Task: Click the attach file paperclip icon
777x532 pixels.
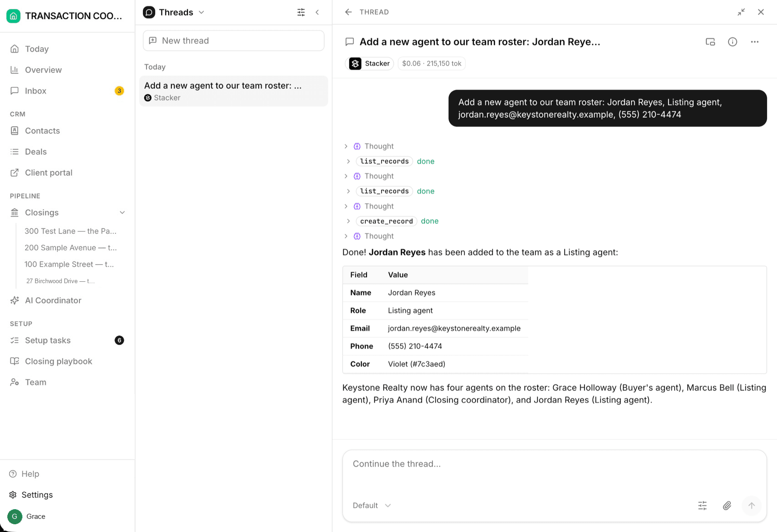Action: pos(727,505)
